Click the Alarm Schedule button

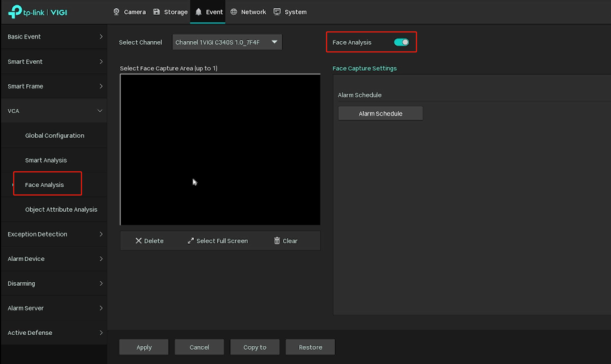click(x=380, y=114)
